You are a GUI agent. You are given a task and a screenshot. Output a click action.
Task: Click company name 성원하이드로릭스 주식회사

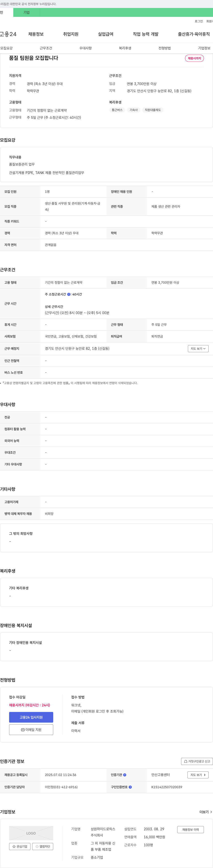point(103,832)
